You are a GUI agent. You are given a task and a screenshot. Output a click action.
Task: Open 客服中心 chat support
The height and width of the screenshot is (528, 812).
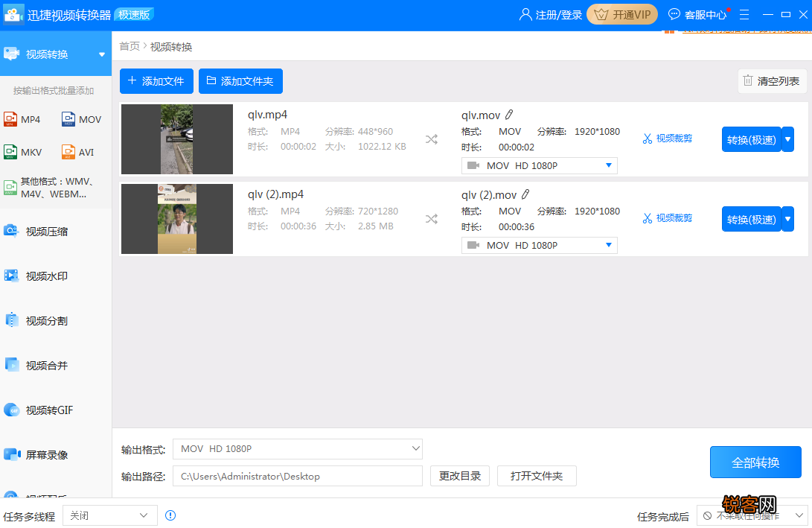(x=697, y=14)
